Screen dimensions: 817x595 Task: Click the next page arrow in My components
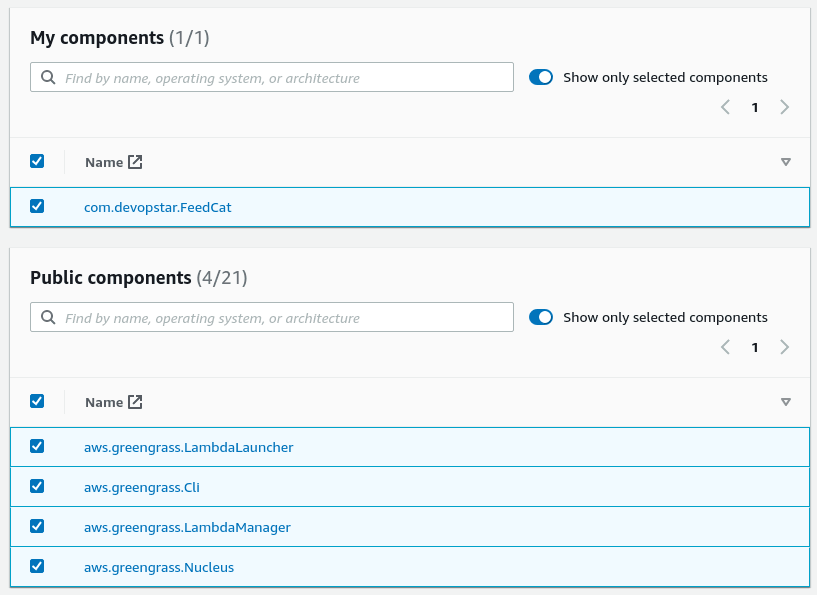coord(785,107)
